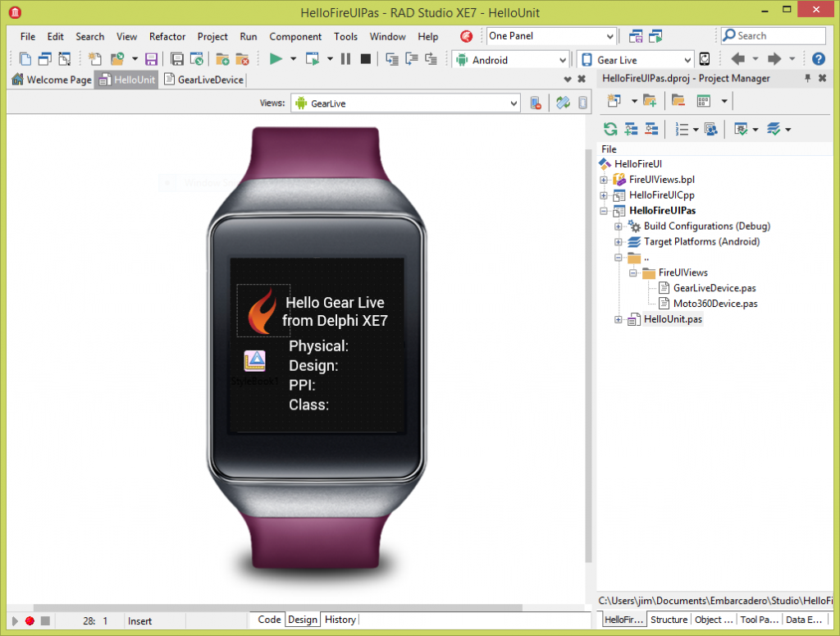The height and width of the screenshot is (636, 840).
Task: Pause program execution using the pause icon
Action: 345,59
